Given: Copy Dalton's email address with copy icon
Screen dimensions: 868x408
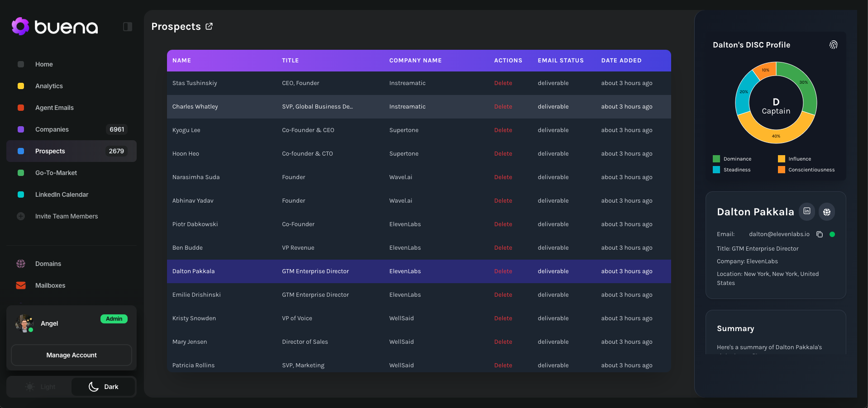Looking at the screenshot, I should coord(820,234).
